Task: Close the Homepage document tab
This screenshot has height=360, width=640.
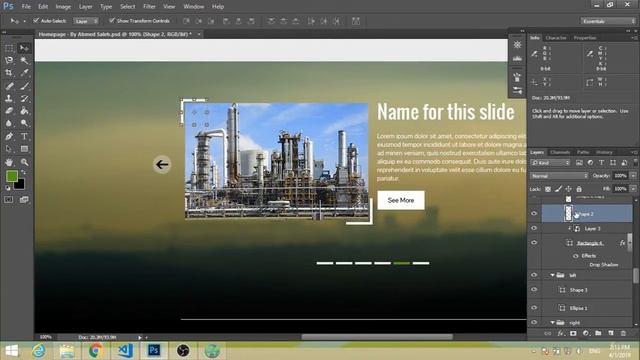Action: pos(199,34)
